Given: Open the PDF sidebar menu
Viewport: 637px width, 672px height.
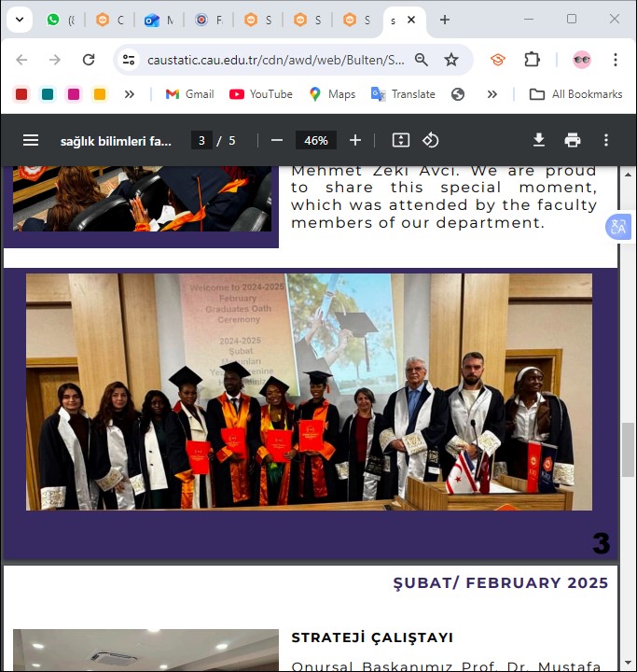Looking at the screenshot, I should 31,140.
